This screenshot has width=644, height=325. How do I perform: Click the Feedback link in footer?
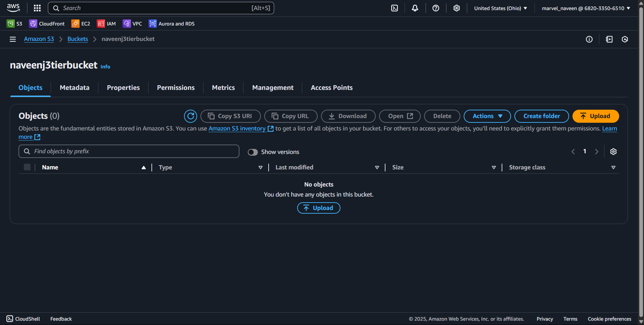[61, 319]
